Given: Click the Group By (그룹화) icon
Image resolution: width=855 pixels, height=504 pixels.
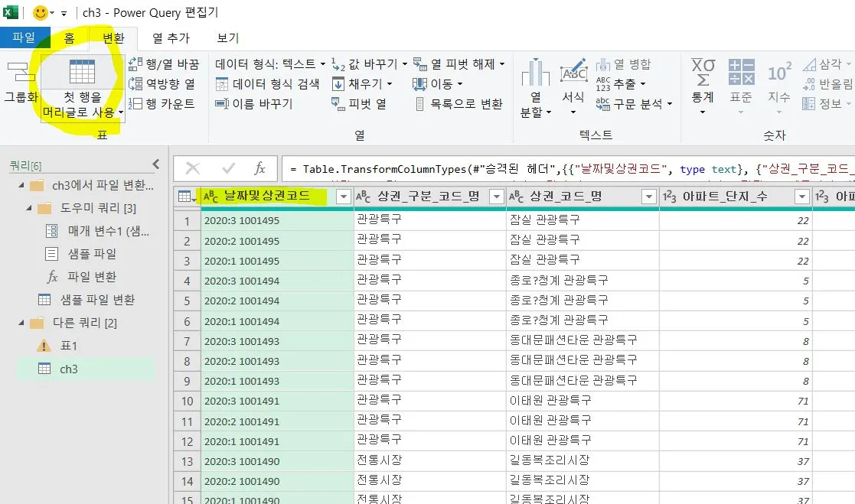Looking at the screenshot, I should tap(21, 71).
